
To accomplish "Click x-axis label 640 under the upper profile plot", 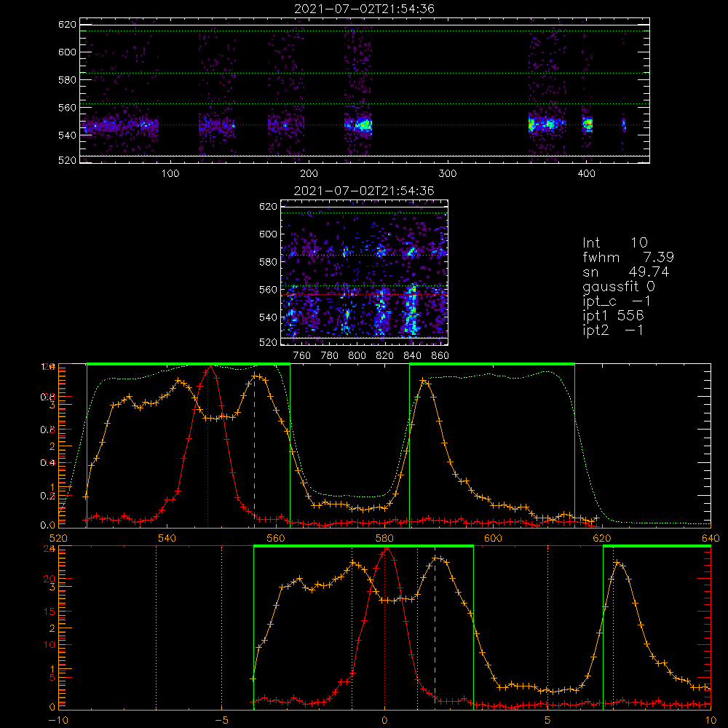I will point(711,538).
